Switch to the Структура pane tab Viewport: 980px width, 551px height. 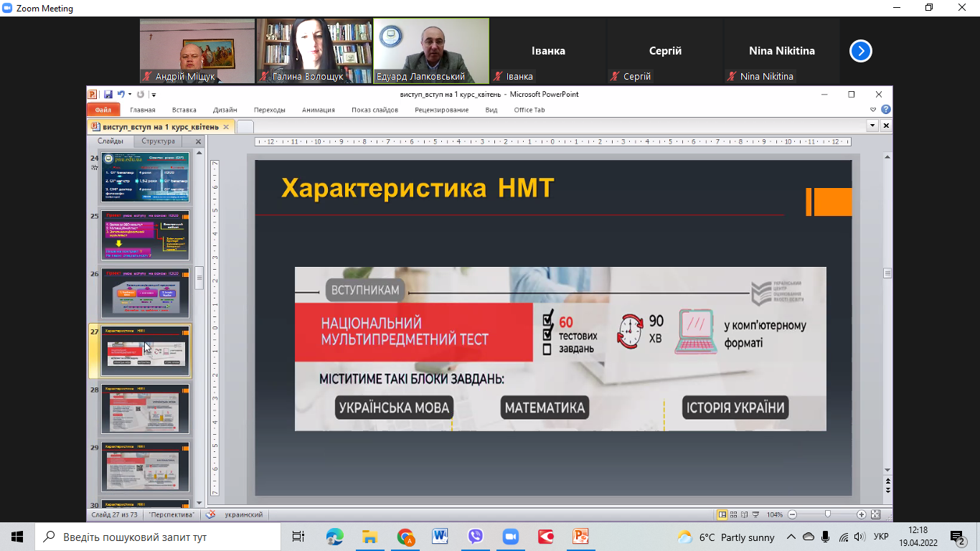(158, 141)
